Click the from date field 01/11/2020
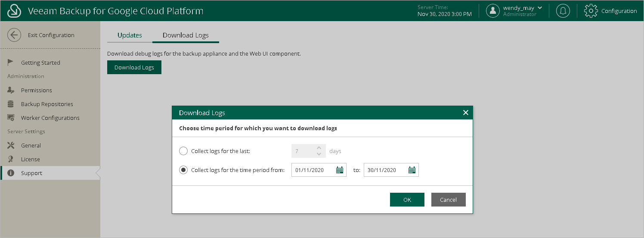Image resolution: width=644 pixels, height=238 pixels. (319, 170)
